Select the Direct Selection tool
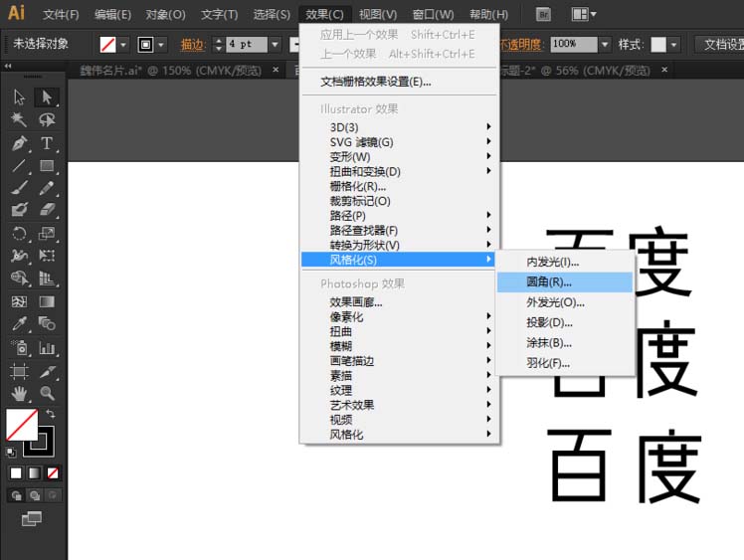The height and width of the screenshot is (560, 744). (x=47, y=96)
